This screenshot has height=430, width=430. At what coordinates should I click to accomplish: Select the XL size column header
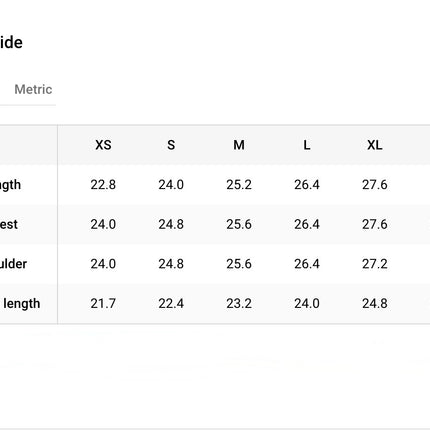tap(375, 145)
